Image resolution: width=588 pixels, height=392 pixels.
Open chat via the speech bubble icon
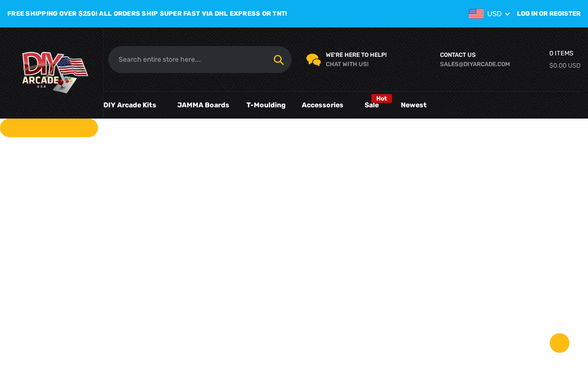(313, 59)
